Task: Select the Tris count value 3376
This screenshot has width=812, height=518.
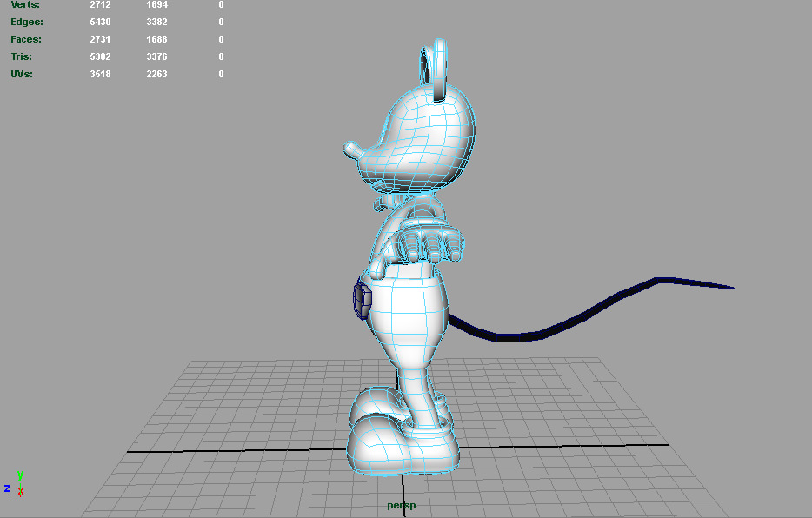Action: tap(156, 56)
